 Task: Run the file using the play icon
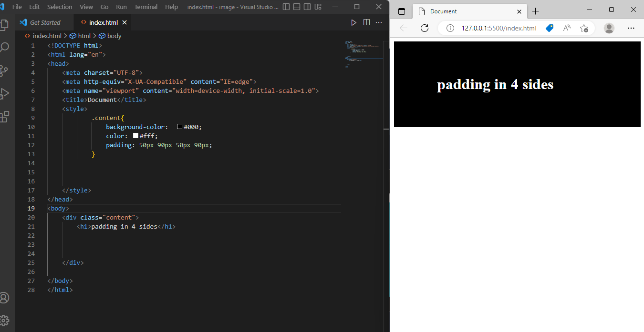pyautogui.click(x=353, y=22)
